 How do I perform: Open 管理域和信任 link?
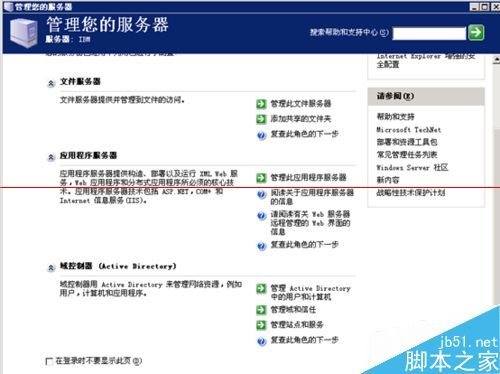coord(293,310)
